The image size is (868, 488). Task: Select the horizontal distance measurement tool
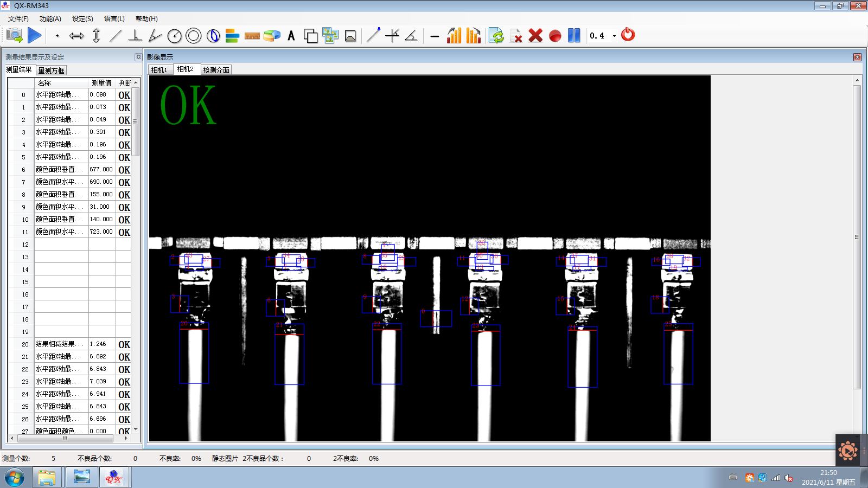76,36
